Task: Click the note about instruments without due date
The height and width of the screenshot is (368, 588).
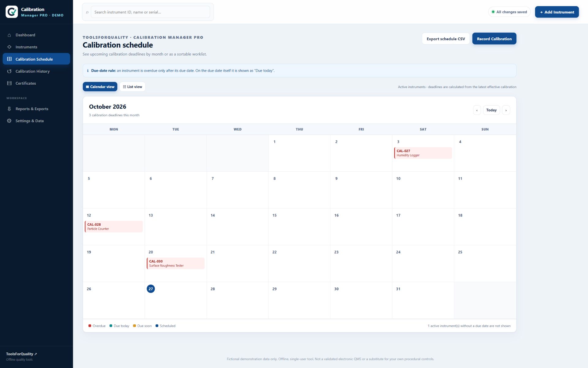Action: pyautogui.click(x=469, y=326)
